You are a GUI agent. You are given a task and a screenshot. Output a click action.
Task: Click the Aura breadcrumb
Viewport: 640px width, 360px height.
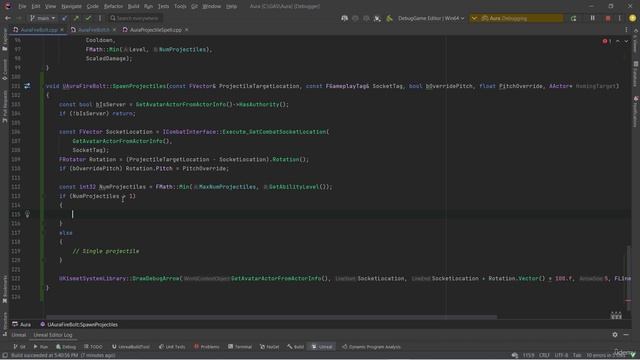(22, 324)
